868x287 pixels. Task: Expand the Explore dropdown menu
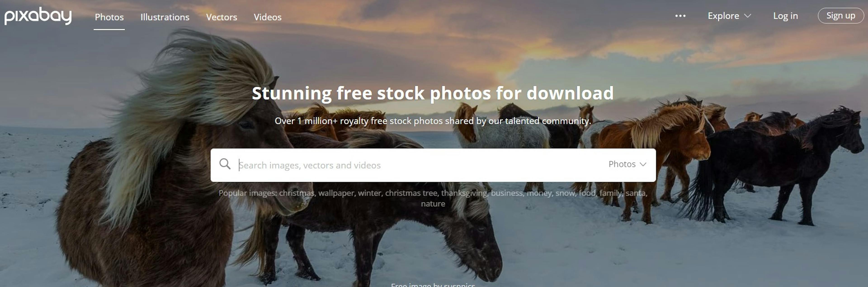click(x=729, y=16)
